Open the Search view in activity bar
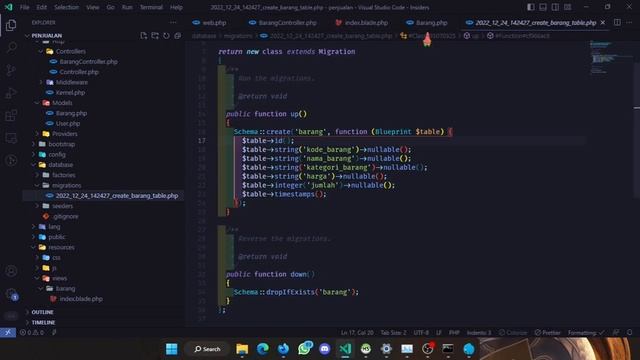 tap(11, 48)
